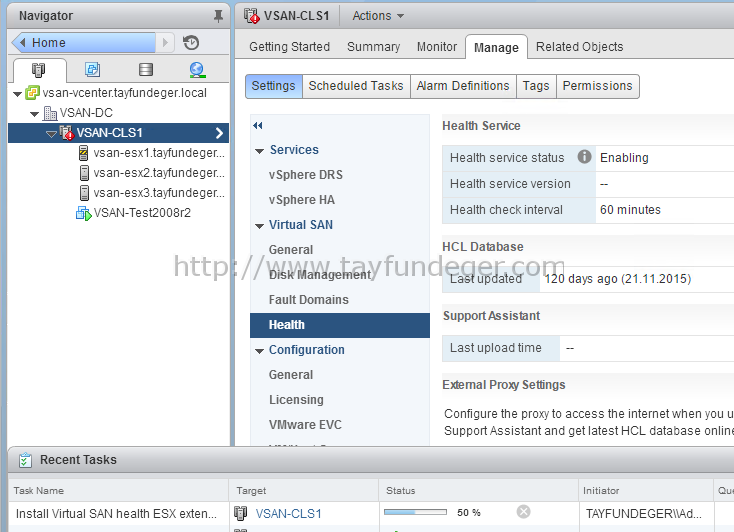This screenshot has width=734, height=532.
Task: Select vsan-esx1.tayfundeger host in tree
Action: point(159,153)
